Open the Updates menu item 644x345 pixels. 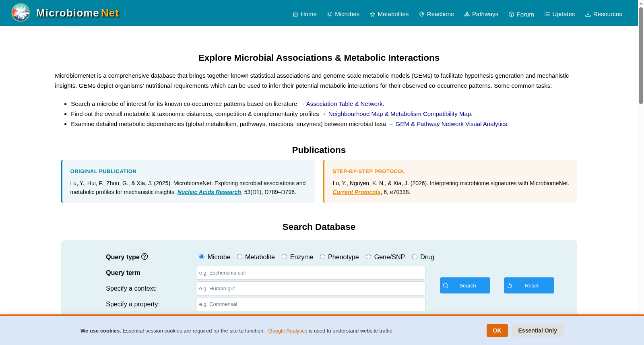(559, 14)
